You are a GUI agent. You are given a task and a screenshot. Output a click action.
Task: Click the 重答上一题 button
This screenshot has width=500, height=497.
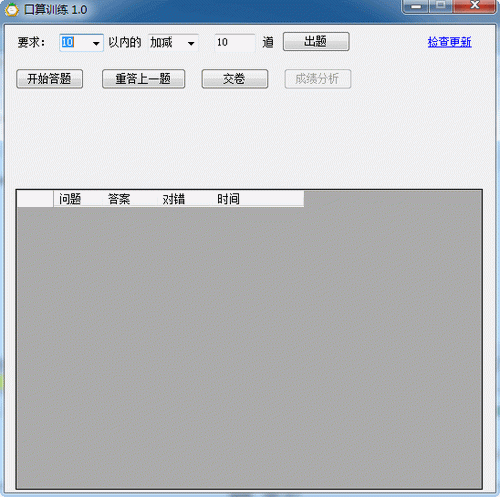[x=143, y=79]
